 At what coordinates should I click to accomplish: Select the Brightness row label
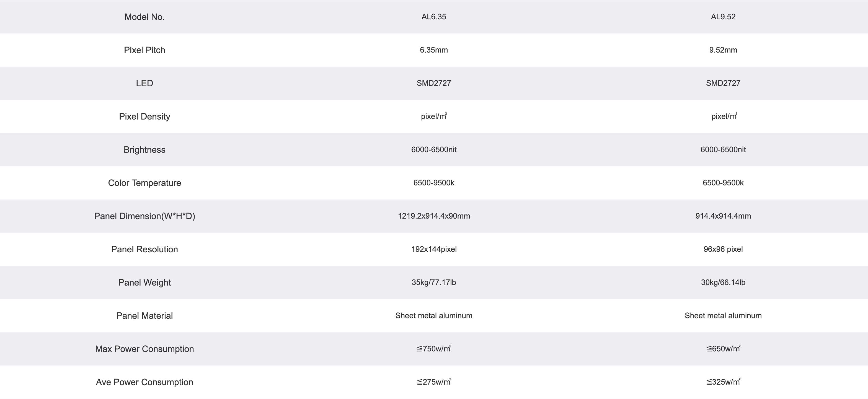tap(144, 150)
